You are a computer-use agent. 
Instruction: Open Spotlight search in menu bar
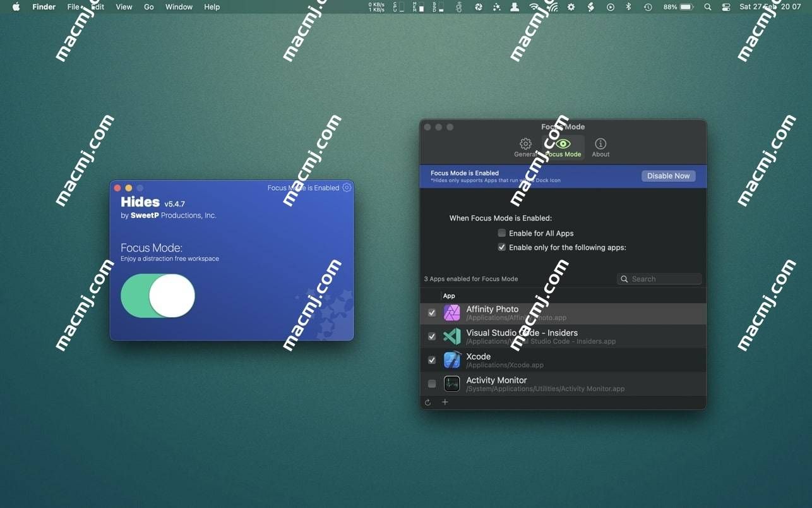pyautogui.click(x=708, y=7)
